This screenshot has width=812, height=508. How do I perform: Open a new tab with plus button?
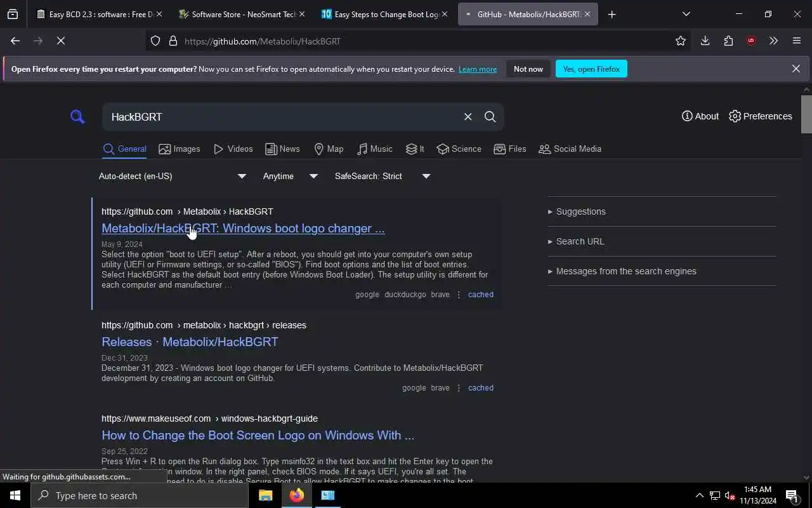pyautogui.click(x=612, y=14)
